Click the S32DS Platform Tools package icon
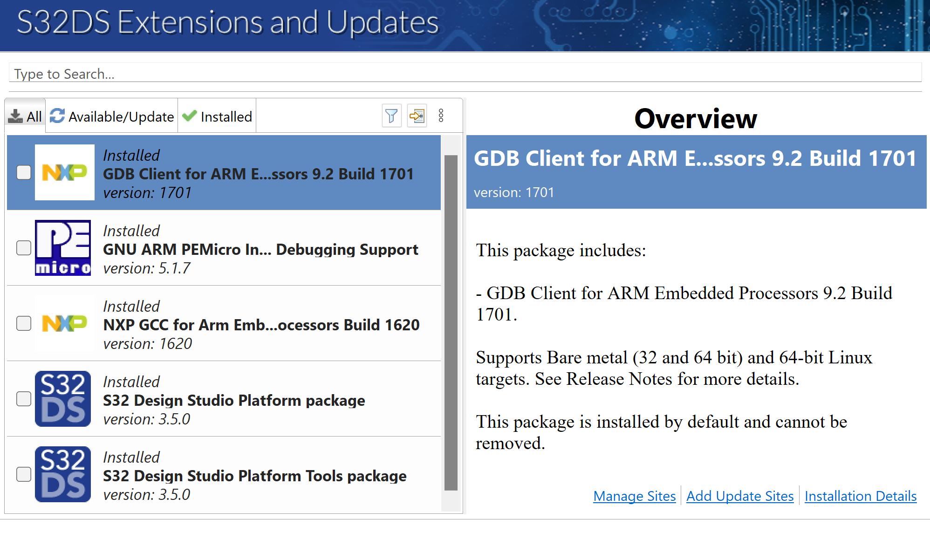Viewport: 930px width, 560px height. [63, 474]
